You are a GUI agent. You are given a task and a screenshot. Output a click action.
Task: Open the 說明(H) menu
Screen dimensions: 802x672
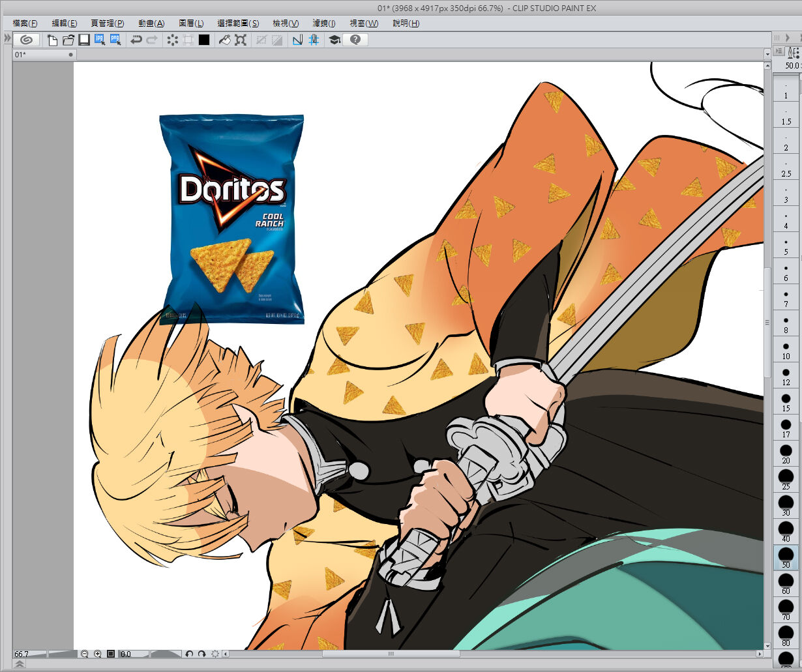[406, 23]
